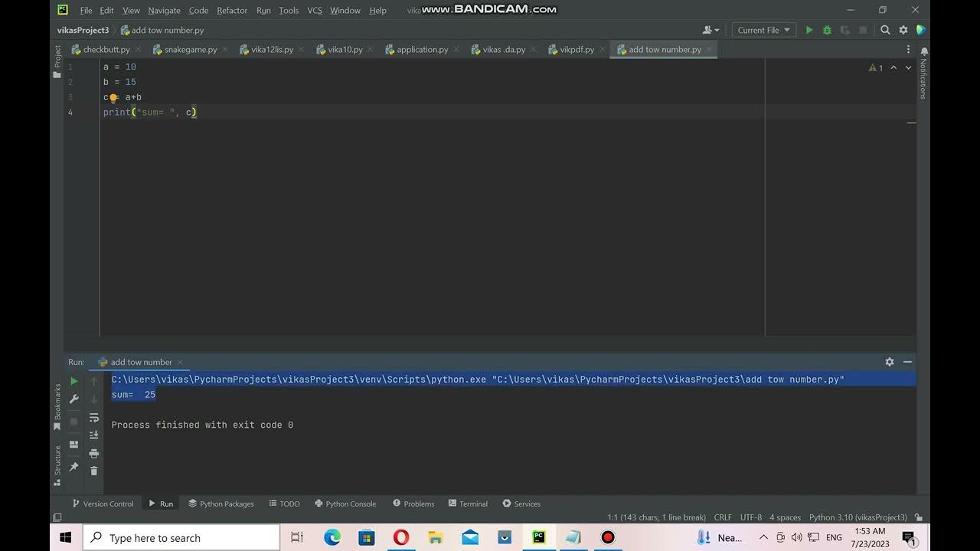
Task: Switch to the application.py tab
Action: (x=423, y=49)
